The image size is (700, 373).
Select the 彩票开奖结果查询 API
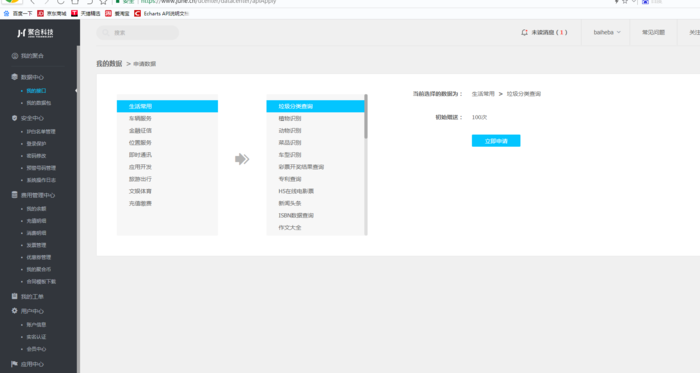pos(315,167)
